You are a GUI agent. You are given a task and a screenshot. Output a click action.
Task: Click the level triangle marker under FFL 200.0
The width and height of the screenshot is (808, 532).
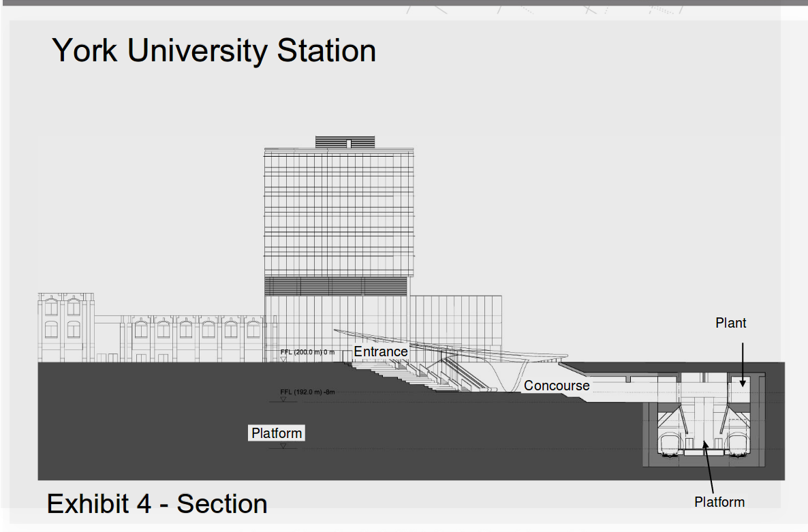pyautogui.click(x=283, y=359)
